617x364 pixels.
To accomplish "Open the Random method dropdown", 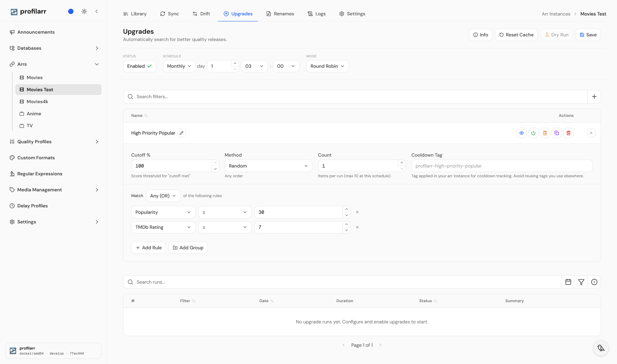I will click(268, 166).
